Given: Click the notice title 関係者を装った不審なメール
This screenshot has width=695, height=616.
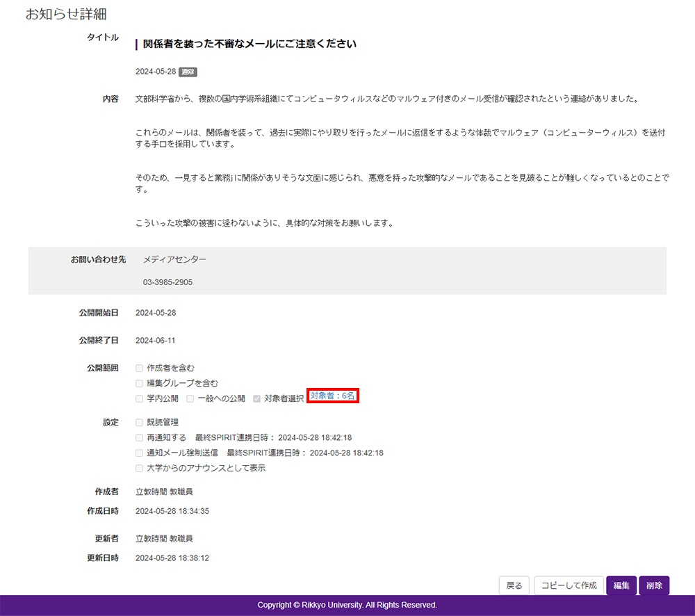Looking at the screenshot, I should (249, 44).
